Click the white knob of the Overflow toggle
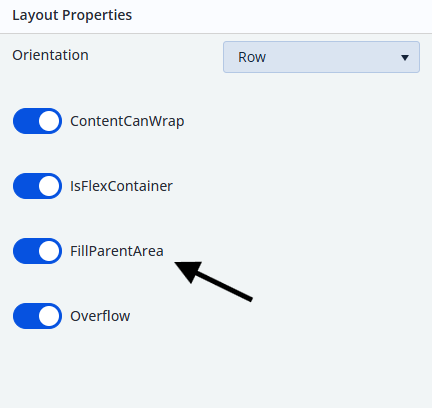The height and width of the screenshot is (408, 432). click(x=49, y=316)
